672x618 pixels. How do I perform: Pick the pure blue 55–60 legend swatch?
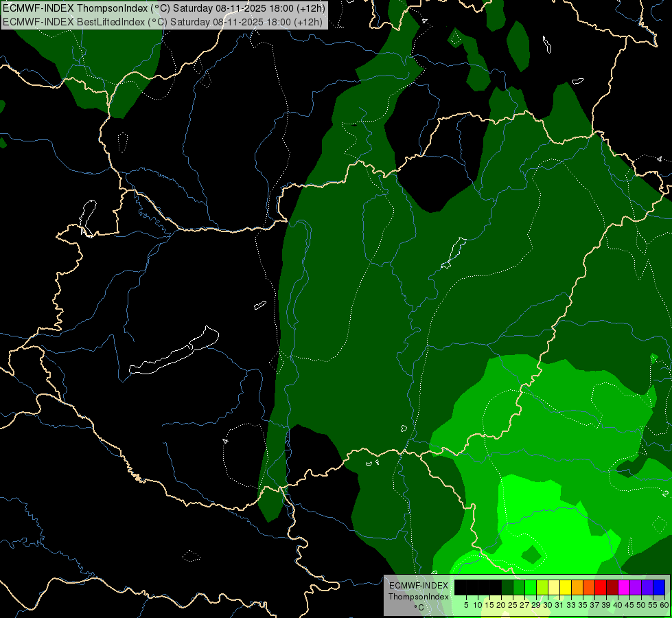tap(659, 587)
